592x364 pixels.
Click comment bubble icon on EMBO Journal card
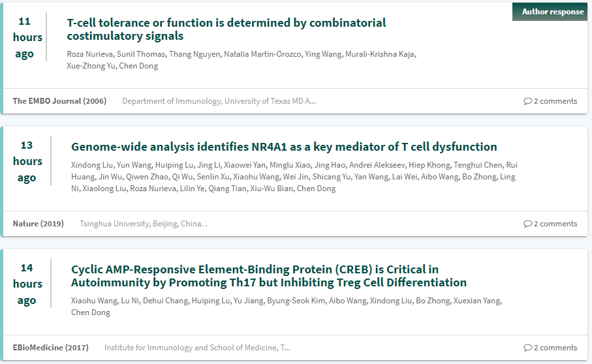(527, 101)
